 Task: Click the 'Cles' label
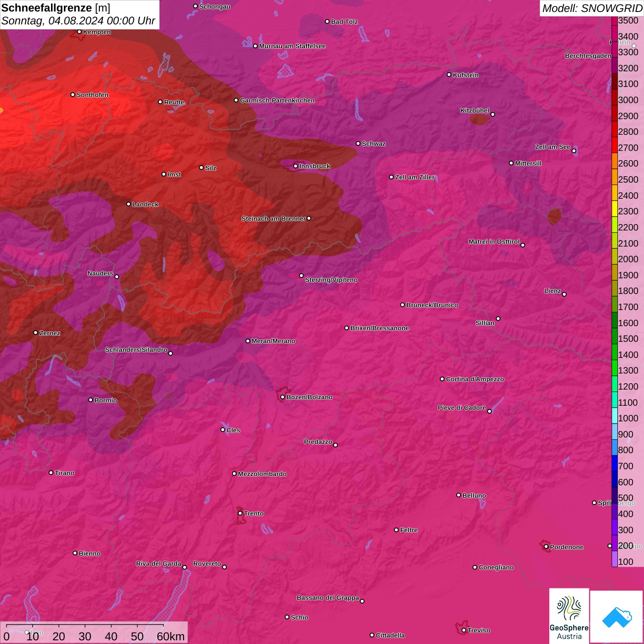(x=233, y=430)
